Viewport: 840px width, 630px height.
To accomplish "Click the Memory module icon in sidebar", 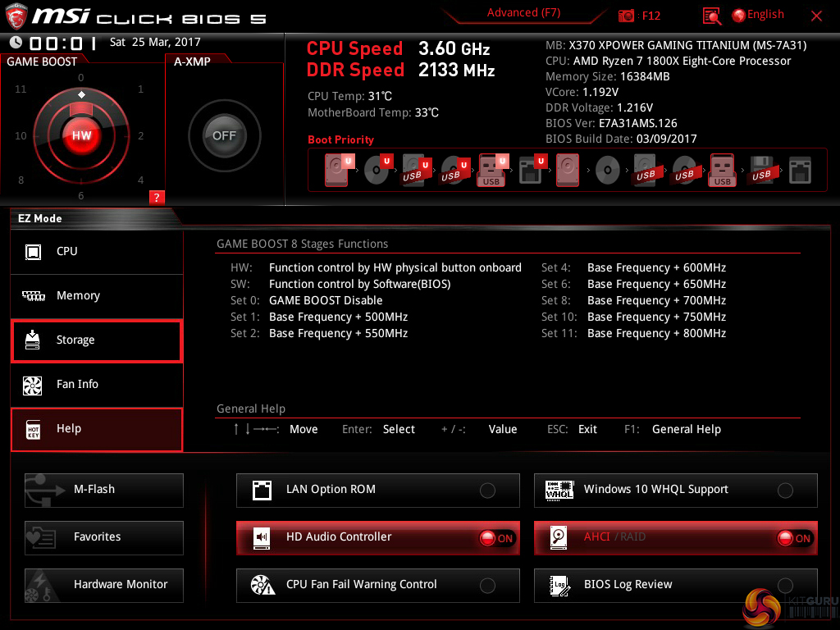I will (x=33, y=295).
